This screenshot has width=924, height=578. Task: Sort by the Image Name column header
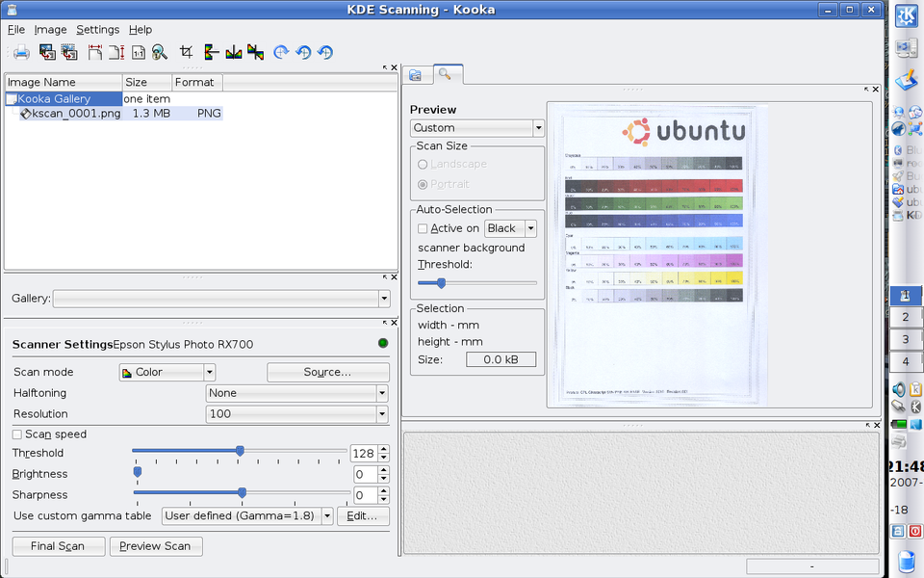[x=64, y=82]
